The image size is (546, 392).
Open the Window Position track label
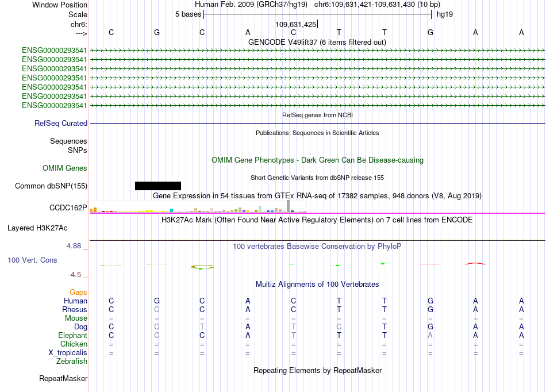click(x=60, y=5)
